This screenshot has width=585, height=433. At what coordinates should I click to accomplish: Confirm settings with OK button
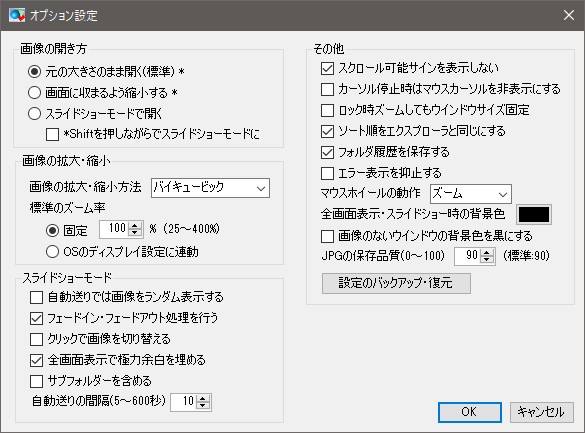[469, 412]
